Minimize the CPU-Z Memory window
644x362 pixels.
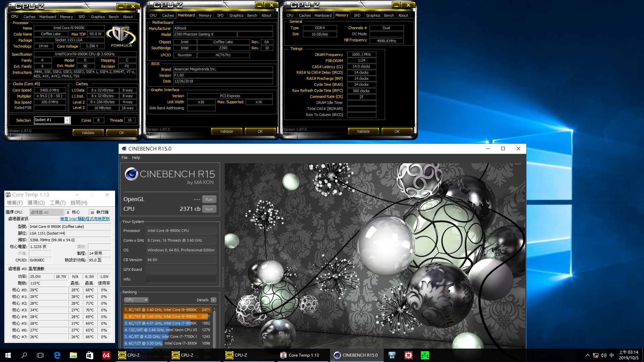pyautogui.click(x=396, y=5)
